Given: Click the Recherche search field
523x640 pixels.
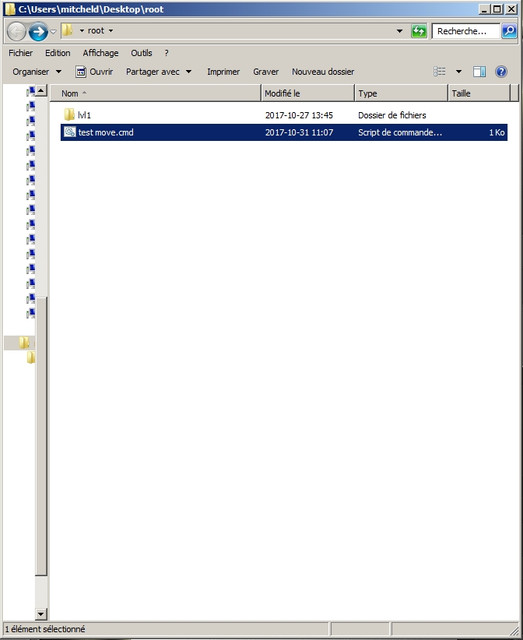Looking at the screenshot, I should point(465,31).
